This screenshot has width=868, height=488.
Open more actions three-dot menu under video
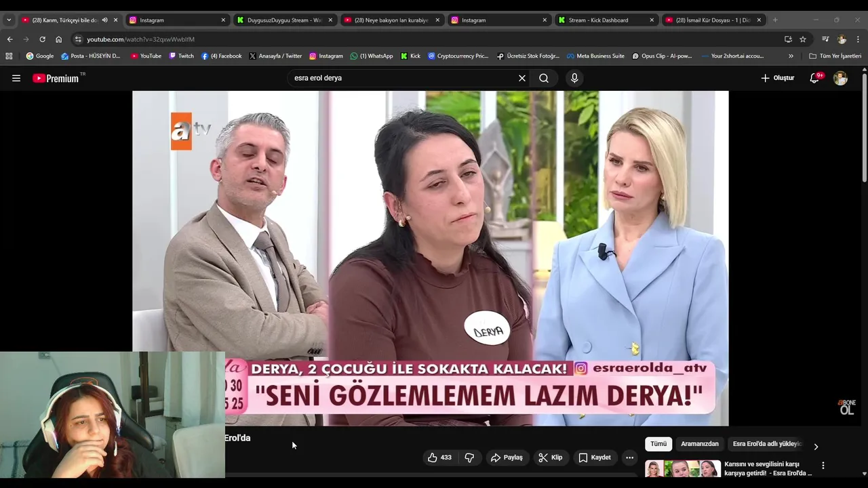point(629,457)
